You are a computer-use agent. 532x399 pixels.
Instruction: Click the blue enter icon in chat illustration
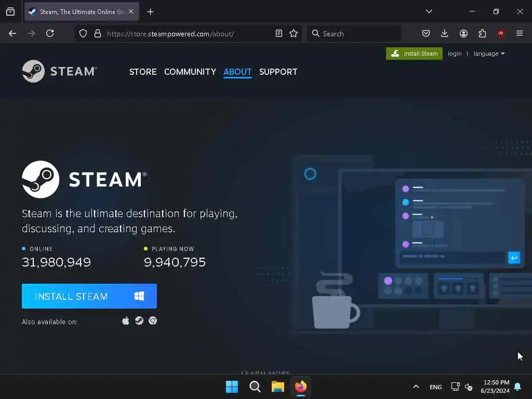tap(514, 258)
